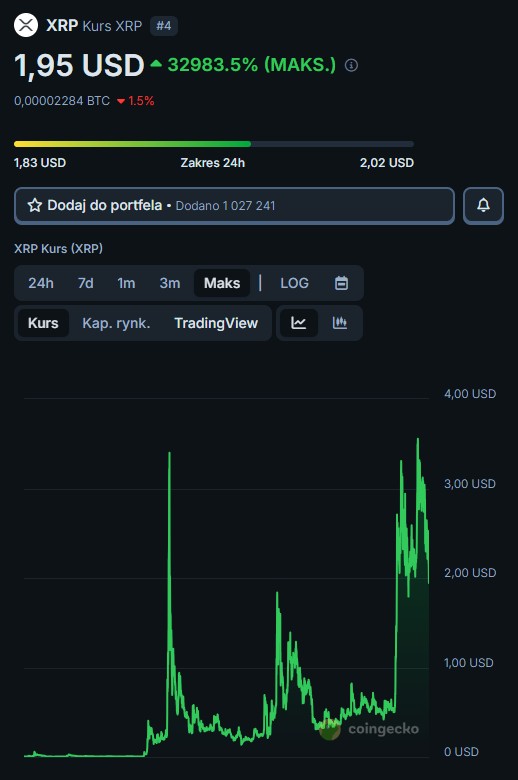Show the Kap. rynk. market cap chart

[116, 323]
